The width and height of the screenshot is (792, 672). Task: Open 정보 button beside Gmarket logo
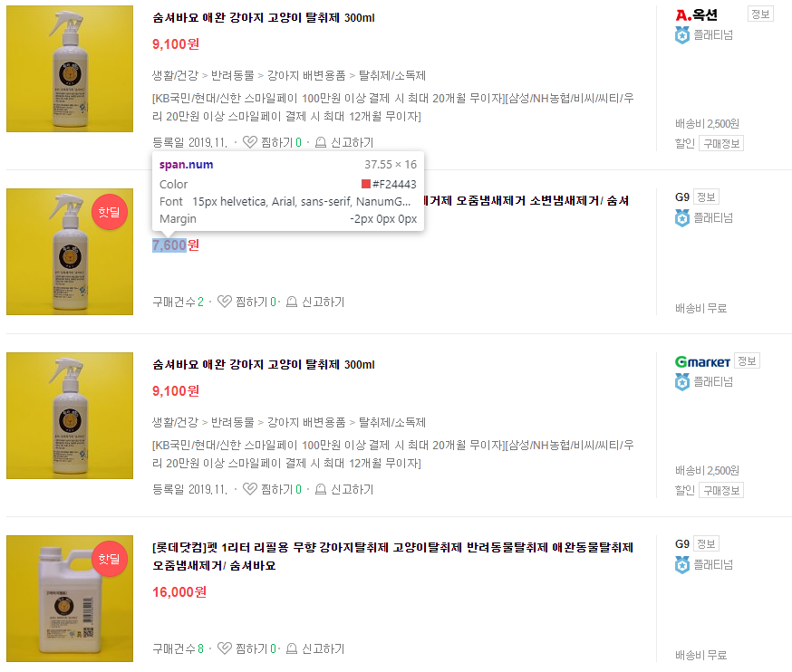(747, 361)
